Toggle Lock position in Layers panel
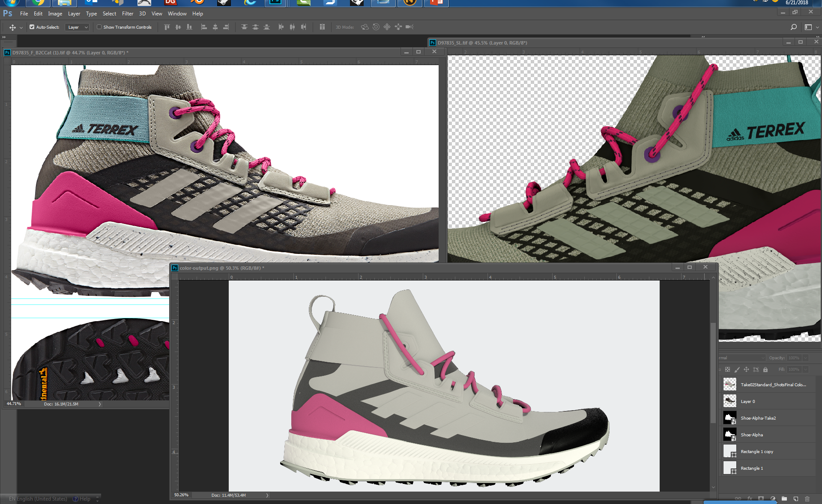The image size is (822, 504). [746, 370]
